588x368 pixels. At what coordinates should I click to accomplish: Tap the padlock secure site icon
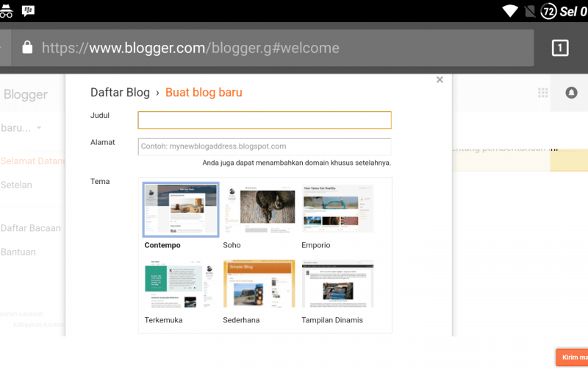(x=27, y=48)
